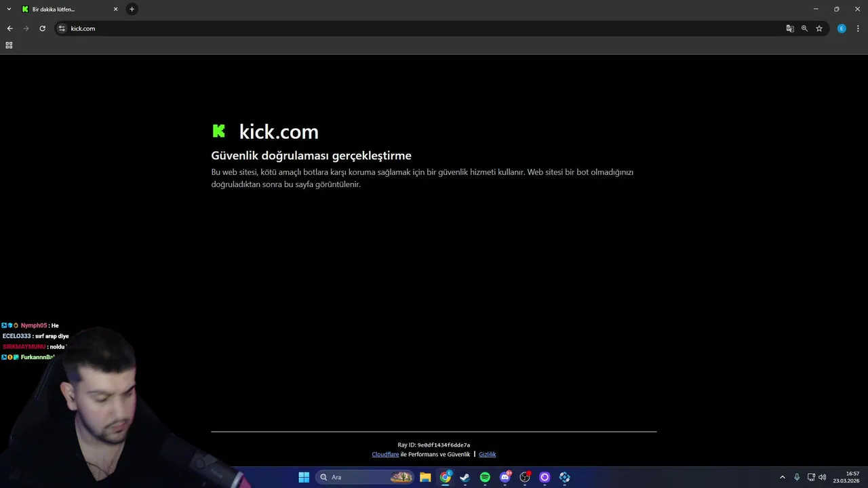Click the Chrome taskbar icon
Viewport: 868px width, 488px height.
coord(446,477)
